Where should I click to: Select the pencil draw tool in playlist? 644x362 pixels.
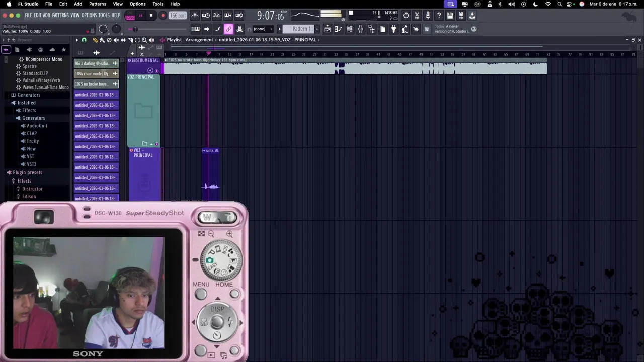point(95,40)
